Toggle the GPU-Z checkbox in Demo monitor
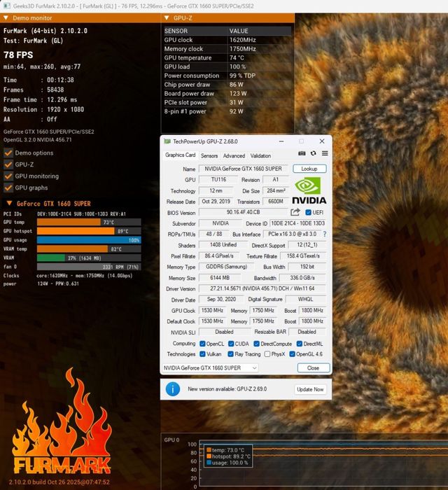The height and width of the screenshot is (490, 448). (x=8, y=164)
